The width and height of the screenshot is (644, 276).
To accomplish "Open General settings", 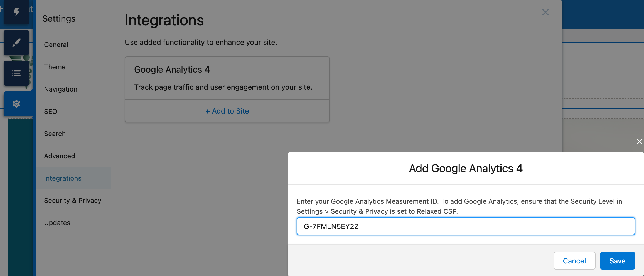I will click(x=56, y=45).
